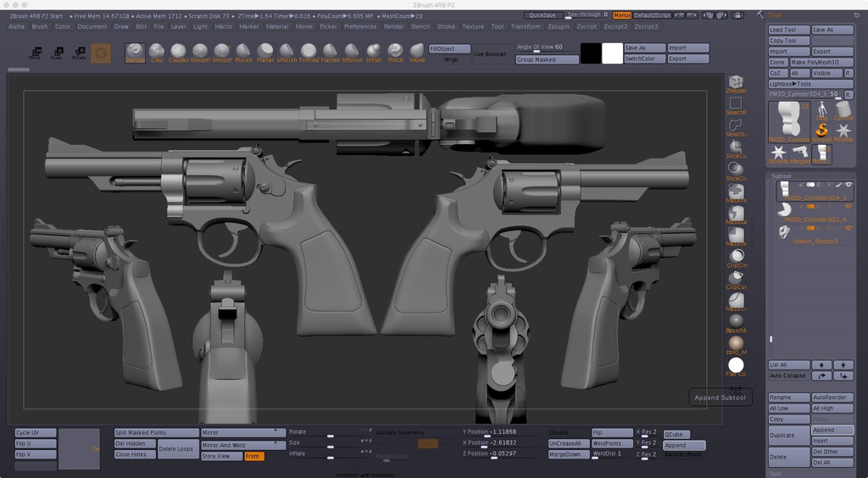
Task: Click the Duplicate subtool button
Action: click(789, 436)
